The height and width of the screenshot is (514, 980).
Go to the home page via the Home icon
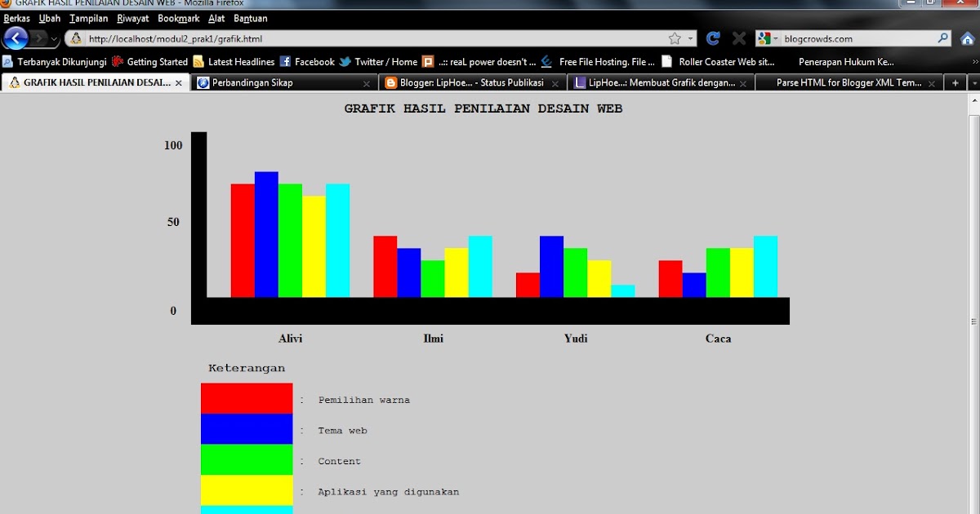(968, 38)
